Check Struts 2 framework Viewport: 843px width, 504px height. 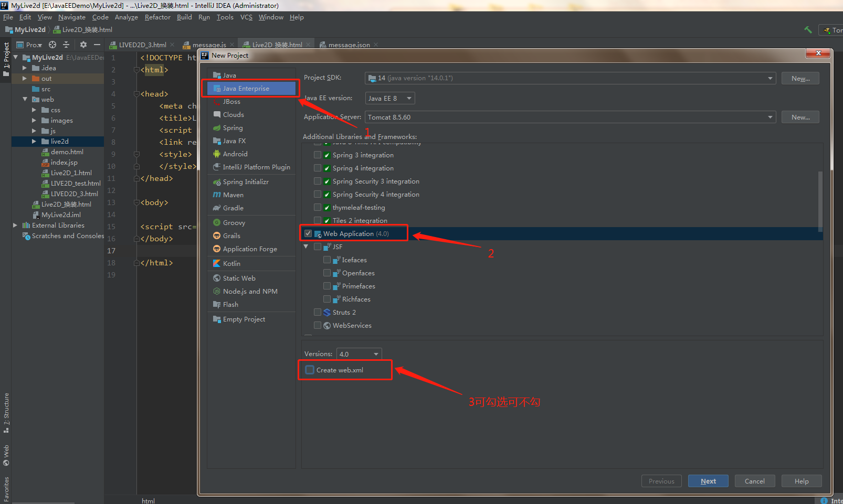(x=318, y=313)
